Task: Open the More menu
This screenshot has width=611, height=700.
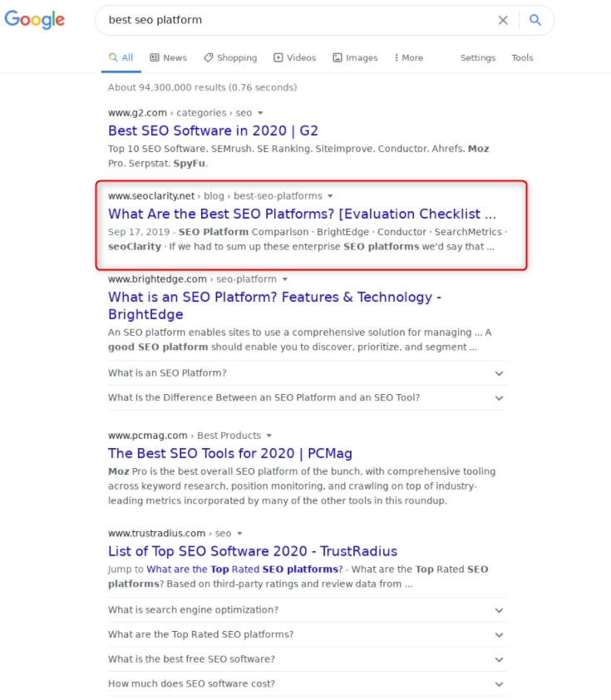Action: (x=409, y=57)
